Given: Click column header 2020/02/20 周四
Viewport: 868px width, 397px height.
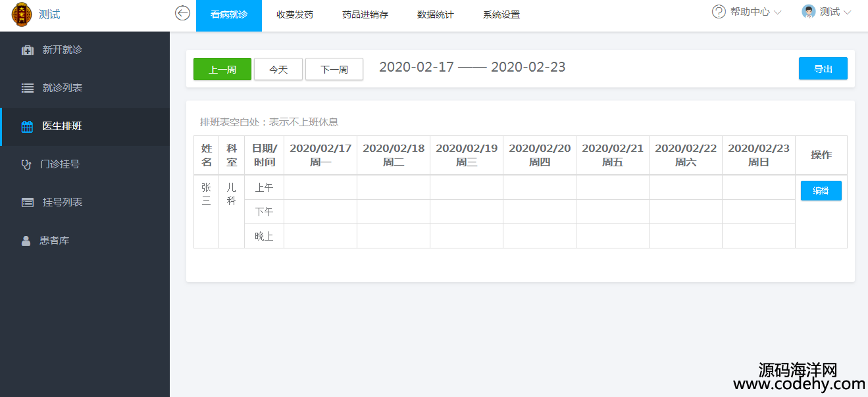Looking at the screenshot, I should point(540,155).
